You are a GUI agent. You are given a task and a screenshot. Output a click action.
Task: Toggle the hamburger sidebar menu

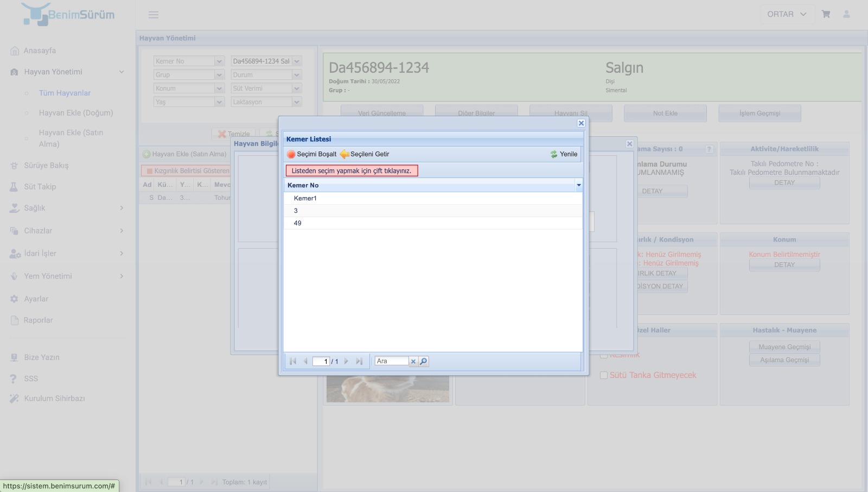(x=154, y=15)
